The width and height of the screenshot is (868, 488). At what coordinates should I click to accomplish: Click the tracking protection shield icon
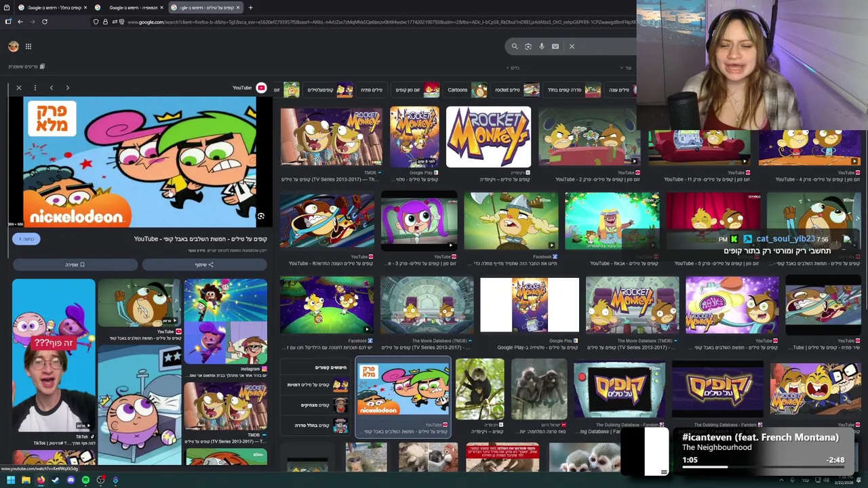click(x=96, y=22)
